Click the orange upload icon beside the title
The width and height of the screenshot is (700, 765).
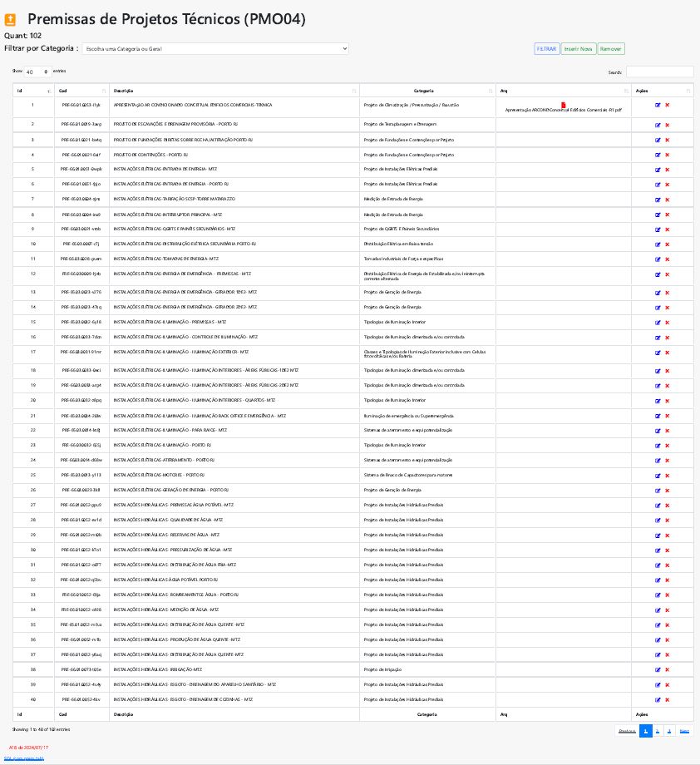[x=12, y=18]
